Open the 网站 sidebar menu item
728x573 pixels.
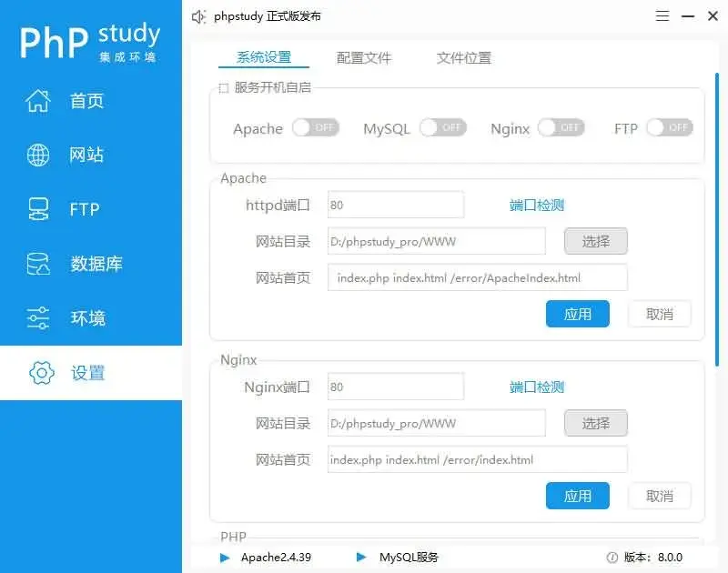tap(91, 155)
